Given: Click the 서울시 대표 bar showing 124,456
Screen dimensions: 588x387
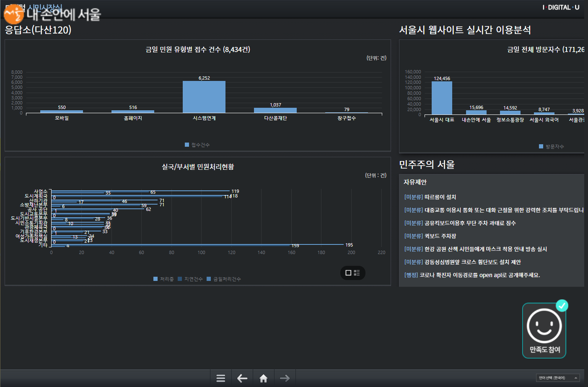Looking at the screenshot, I should (x=442, y=98).
